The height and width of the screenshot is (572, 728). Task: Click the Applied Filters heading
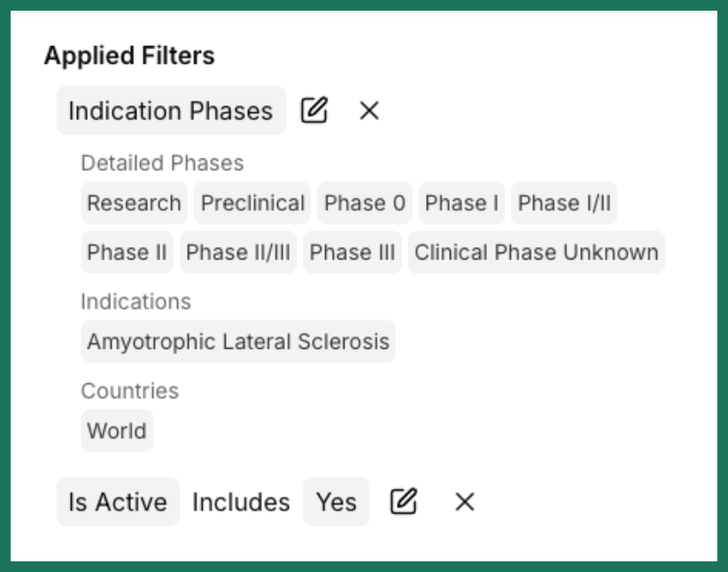click(x=129, y=56)
